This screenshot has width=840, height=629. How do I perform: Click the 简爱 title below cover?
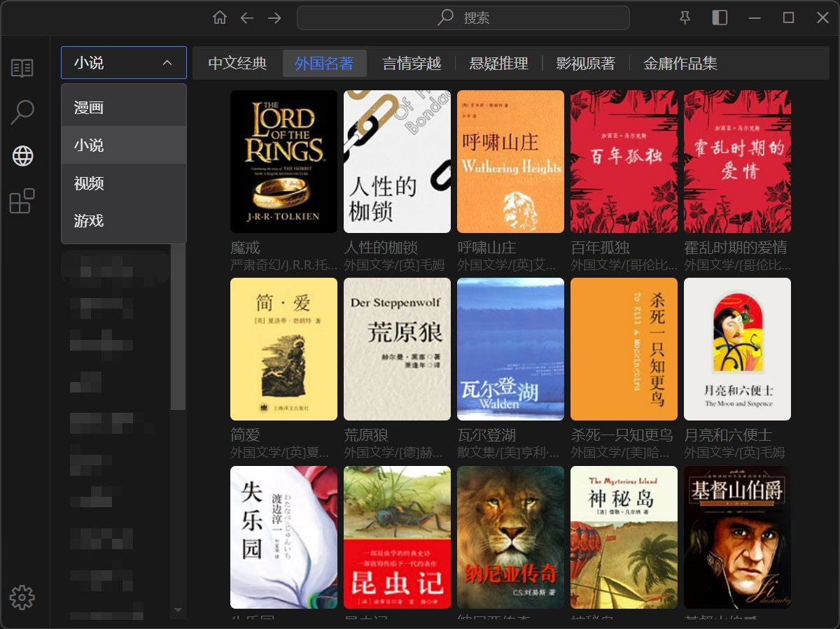[246, 435]
